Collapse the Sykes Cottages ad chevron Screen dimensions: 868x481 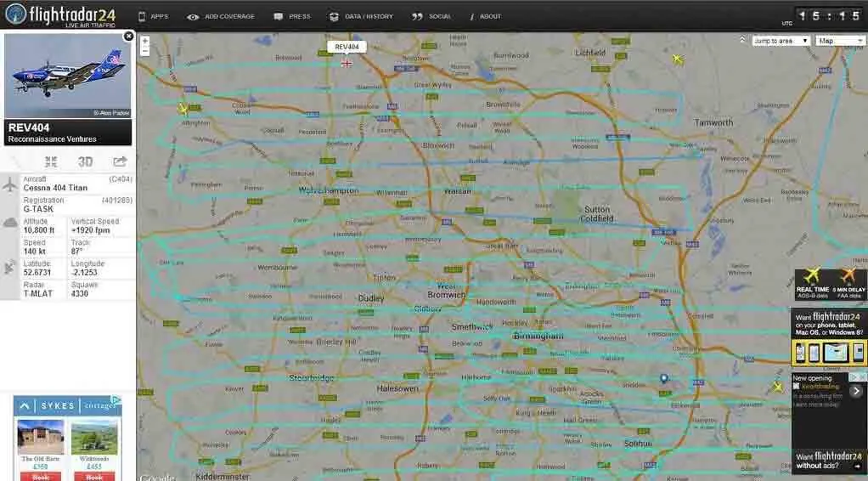coord(25,405)
